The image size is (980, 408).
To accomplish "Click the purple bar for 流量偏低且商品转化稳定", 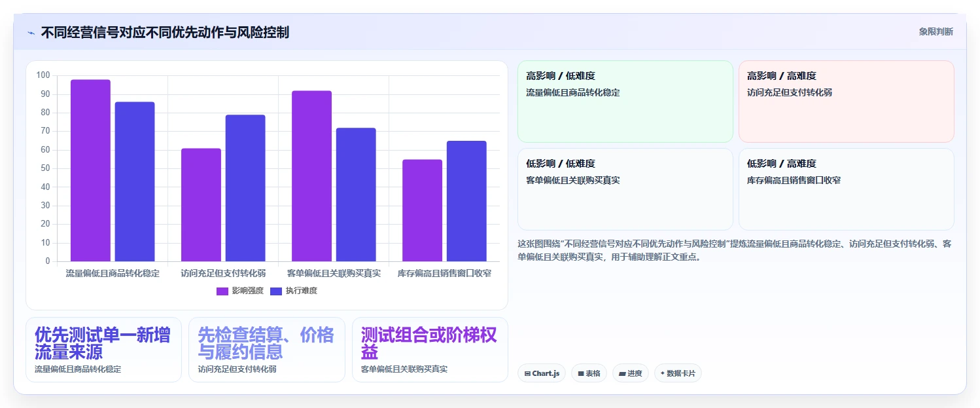I will coord(90,170).
